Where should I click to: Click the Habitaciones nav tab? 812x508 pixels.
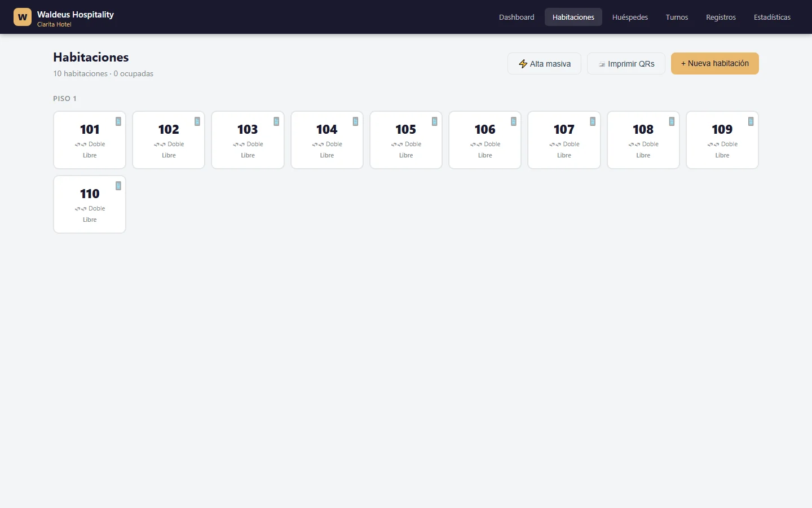[x=573, y=17]
